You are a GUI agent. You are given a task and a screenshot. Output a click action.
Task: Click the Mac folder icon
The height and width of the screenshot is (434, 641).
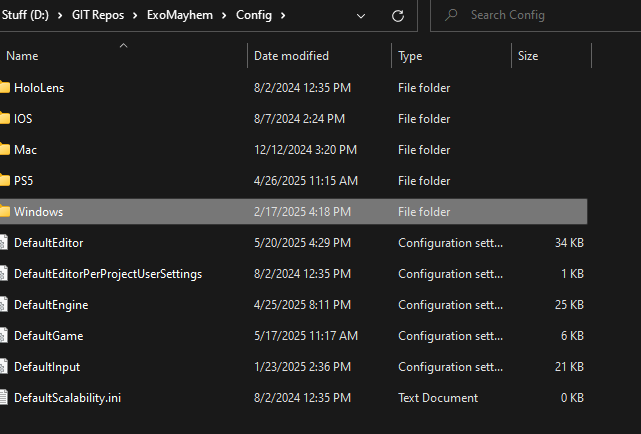(4, 150)
